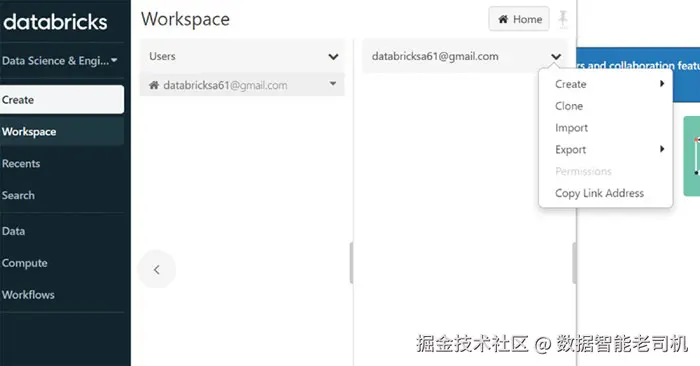Select the databricksa61@gmail.com folder row
The width and height of the screenshot is (700, 366).
click(x=242, y=85)
